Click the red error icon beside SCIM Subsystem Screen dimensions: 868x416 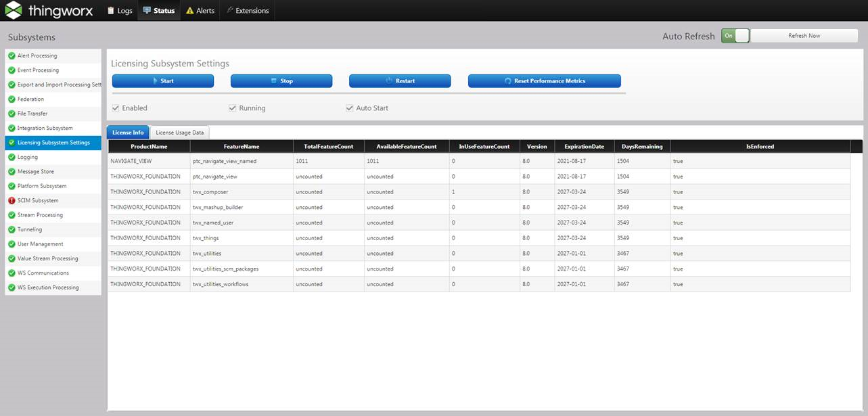pyautogui.click(x=12, y=201)
